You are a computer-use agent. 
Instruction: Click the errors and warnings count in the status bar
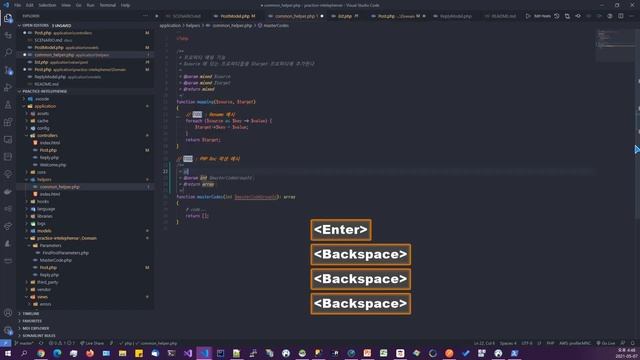pyautogui.click(x=62, y=343)
